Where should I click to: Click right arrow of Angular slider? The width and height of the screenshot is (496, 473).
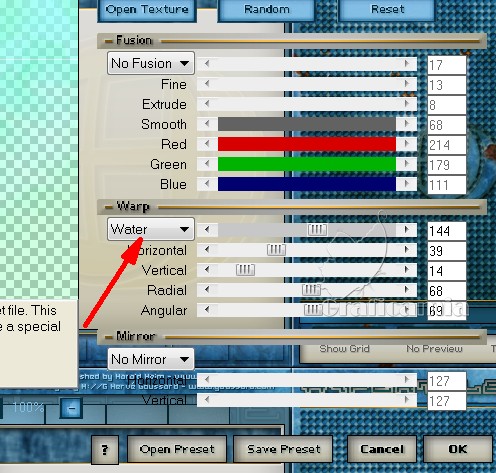tap(407, 310)
